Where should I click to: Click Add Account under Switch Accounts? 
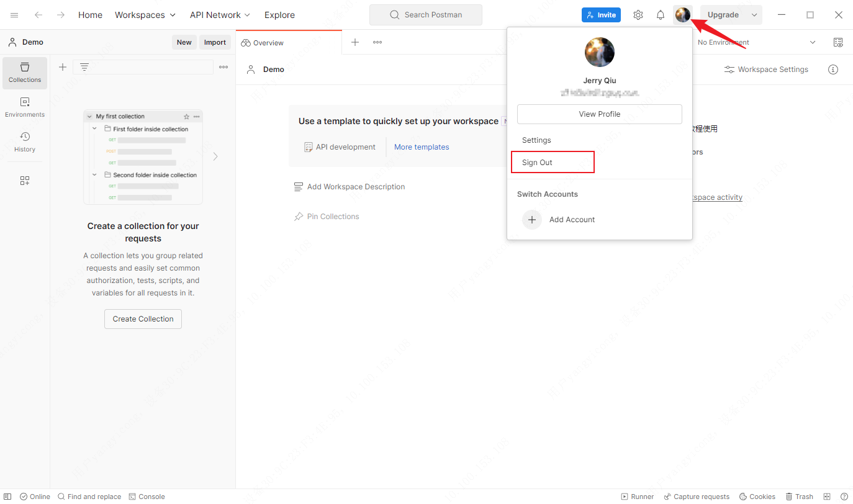558,220
